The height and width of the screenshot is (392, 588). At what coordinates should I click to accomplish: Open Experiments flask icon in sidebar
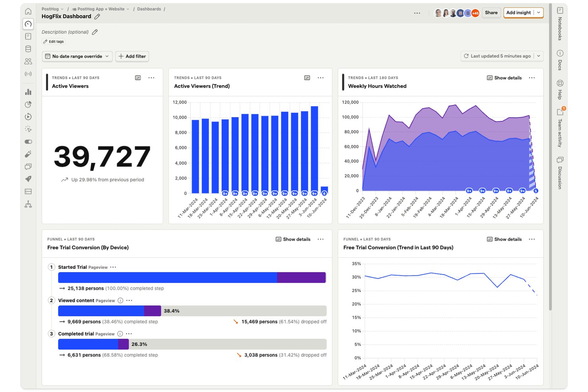click(28, 154)
